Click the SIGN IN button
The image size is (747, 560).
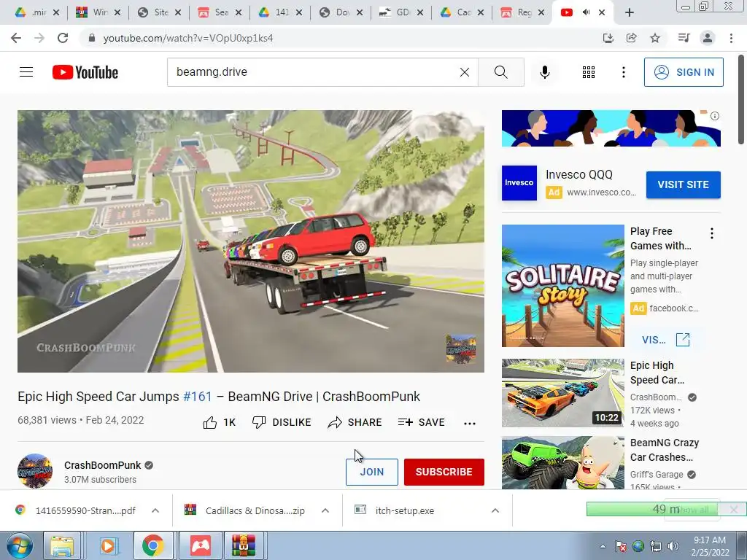684,72
